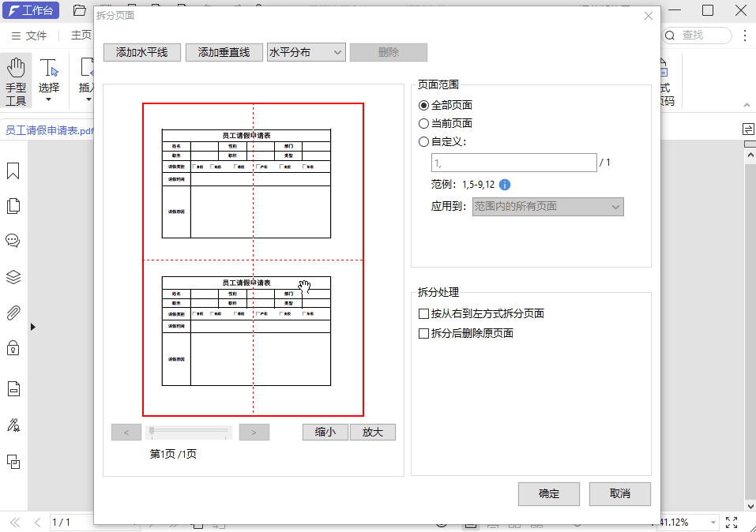756x532 pixels.
Task: Select the 全部页面 radio button
Action: [x=425, y=106]
